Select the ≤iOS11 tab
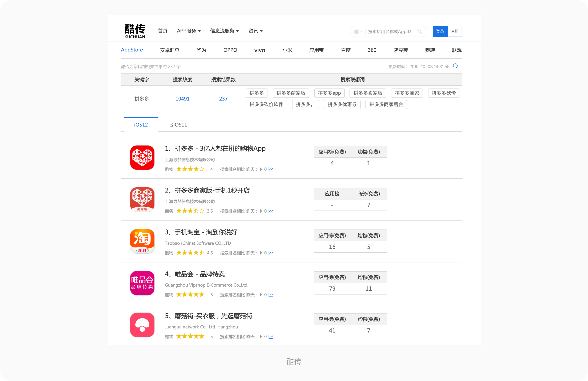This screenshot has height=381, width=588. click(179, 125)
